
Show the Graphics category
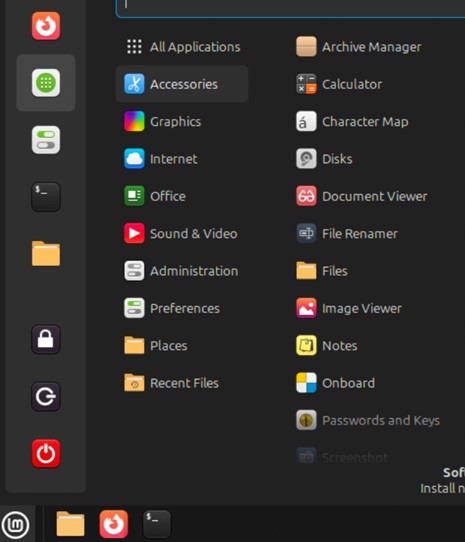[x=182, y=121]
